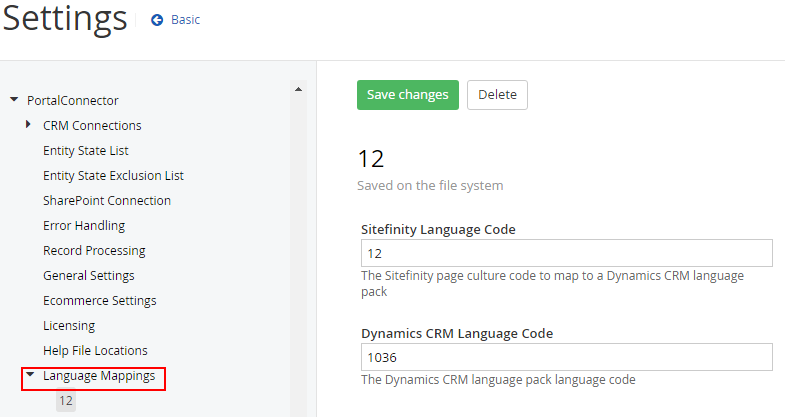Select Error Handling in tree

[84, 226]
